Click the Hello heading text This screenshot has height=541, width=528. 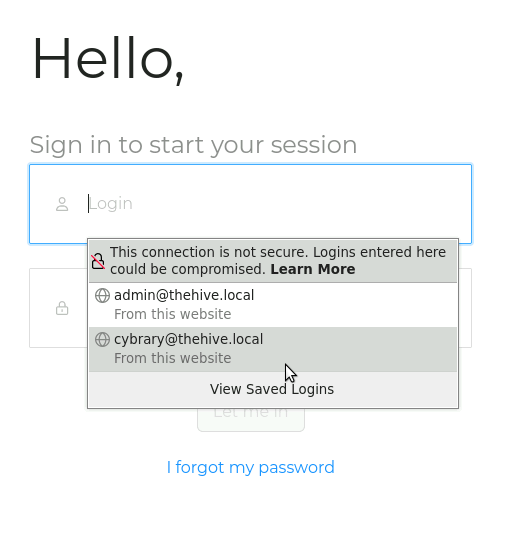pyautogui.click(x=108, y=59)
